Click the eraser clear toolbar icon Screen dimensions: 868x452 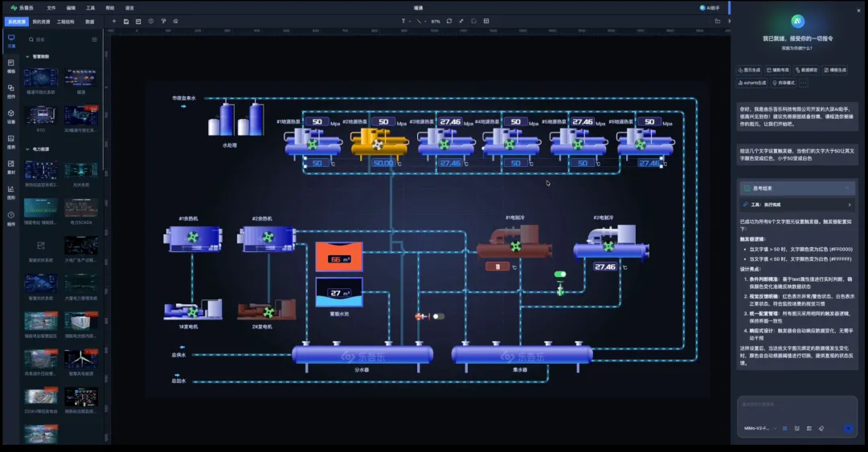coord(175,21)
